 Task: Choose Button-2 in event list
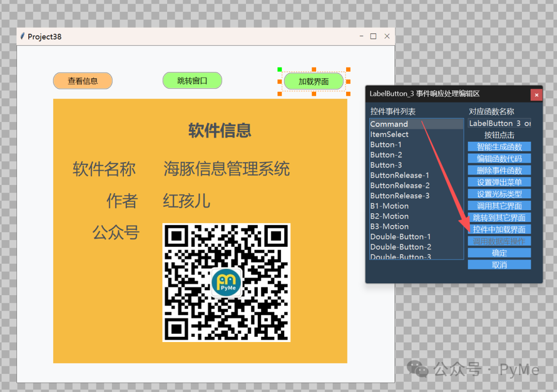pyautogui.click(x=416, y=155)
